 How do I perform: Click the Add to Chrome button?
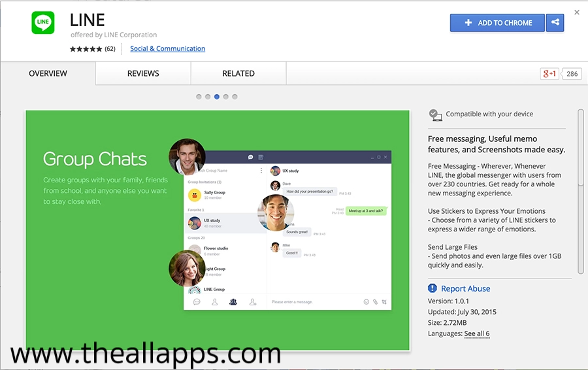(x=497, y=23)
